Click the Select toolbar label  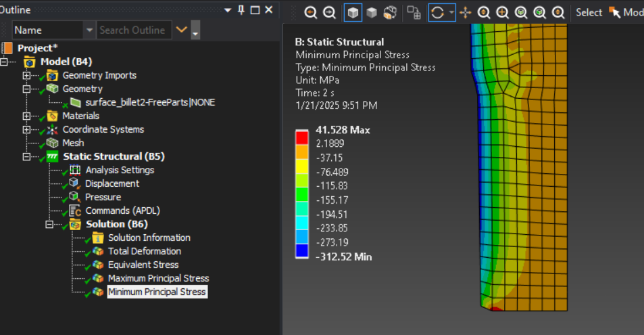589,12
